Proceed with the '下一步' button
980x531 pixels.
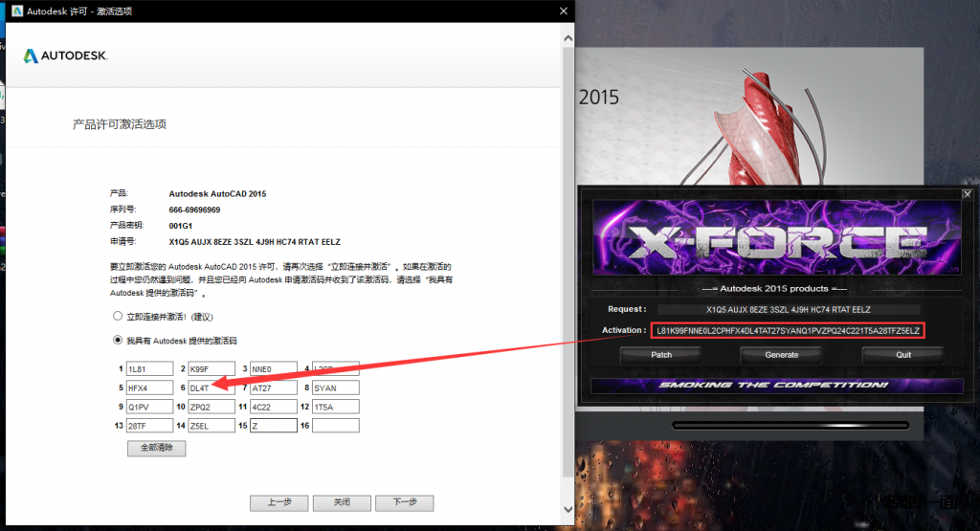405,502
